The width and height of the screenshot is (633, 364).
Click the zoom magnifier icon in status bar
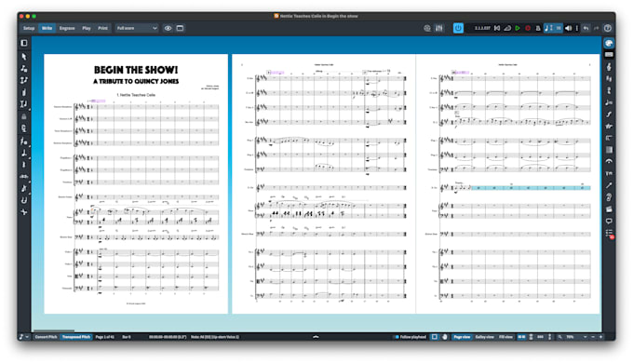point(560,337)
